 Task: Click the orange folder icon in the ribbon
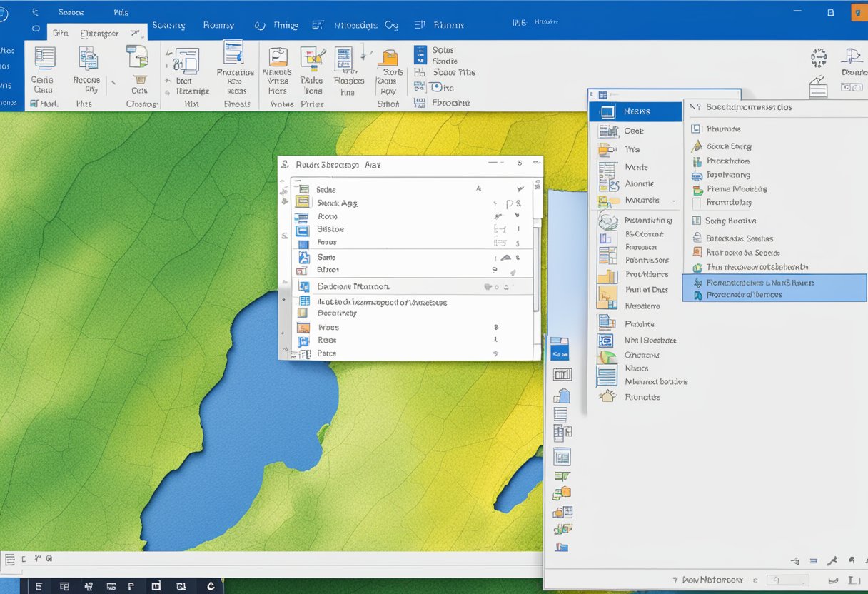[388, 58]
